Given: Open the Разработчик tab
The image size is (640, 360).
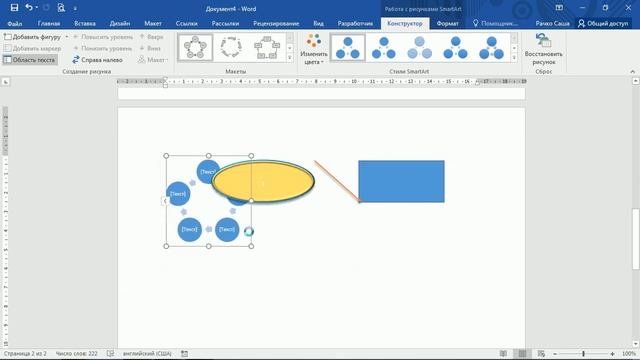Looking at the screenshot, I should pyautogui.click(x=355, y=24).
